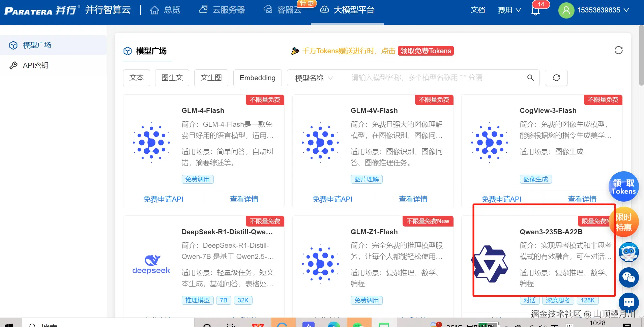Open the chat message floating icon
This screenshot has height=327, width=644.
[x=628, y=302]
